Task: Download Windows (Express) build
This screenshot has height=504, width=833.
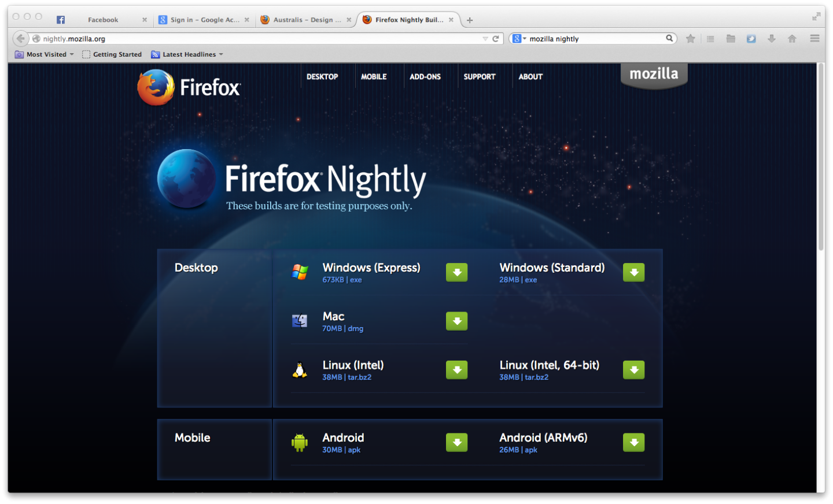Action: tap(456, 272)
